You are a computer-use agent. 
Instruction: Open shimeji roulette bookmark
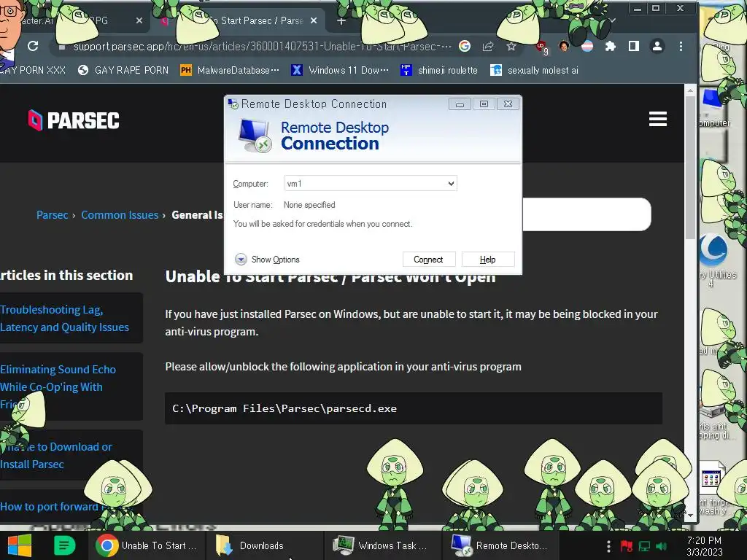pos(438,71)
